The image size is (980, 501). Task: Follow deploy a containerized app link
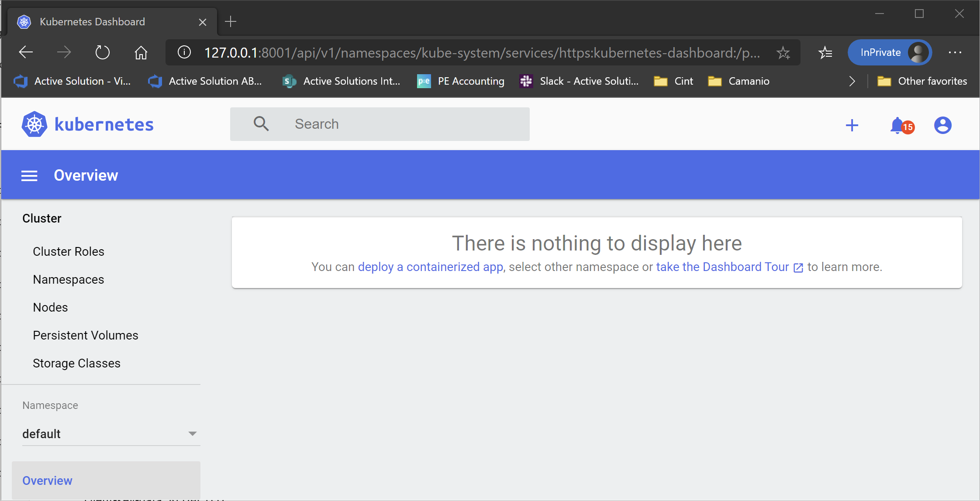[431, 267]
